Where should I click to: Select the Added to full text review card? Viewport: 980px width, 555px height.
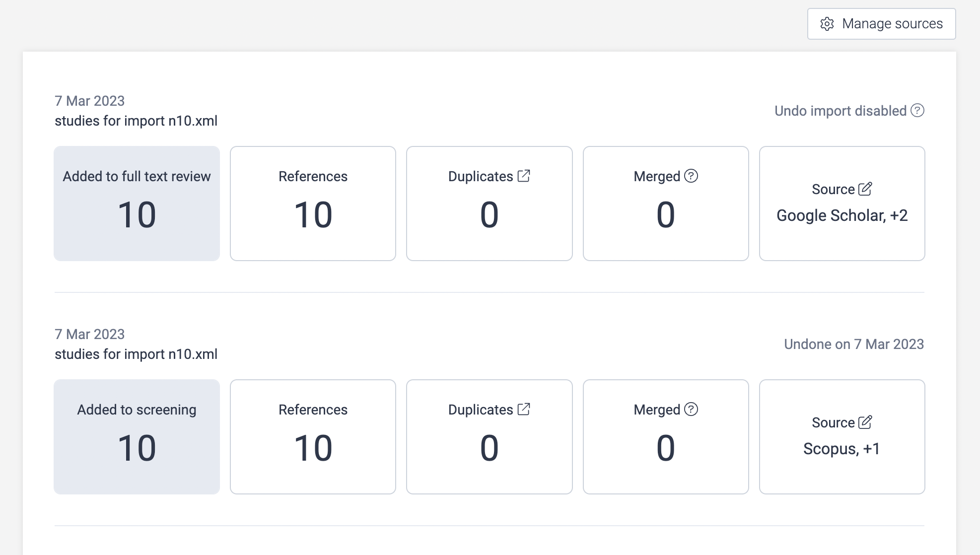click(x=137, y=204)
